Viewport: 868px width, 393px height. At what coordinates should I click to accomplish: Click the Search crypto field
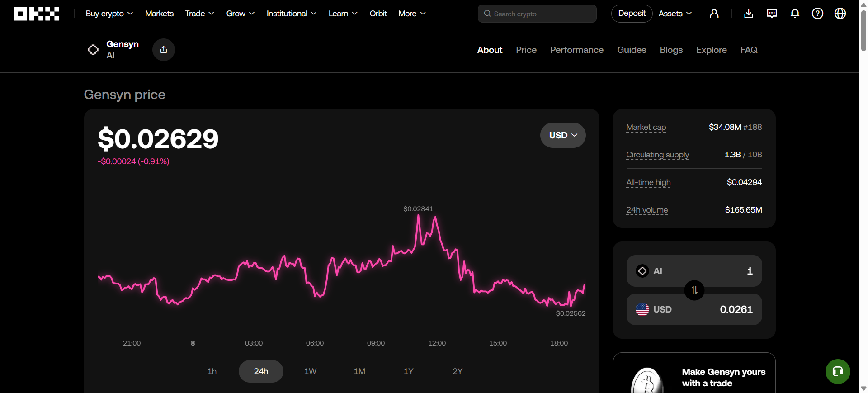(x=537, y=14)
